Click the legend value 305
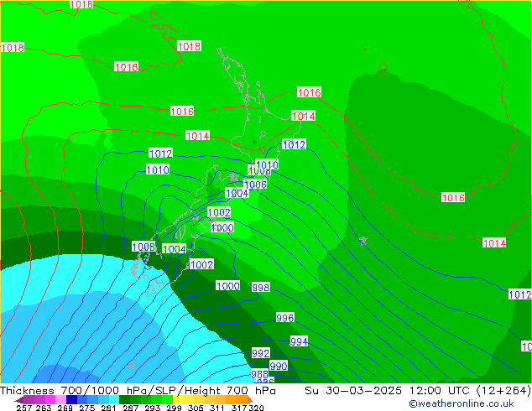The width and height of the screenshot is (532, 411). pos(196,408)
